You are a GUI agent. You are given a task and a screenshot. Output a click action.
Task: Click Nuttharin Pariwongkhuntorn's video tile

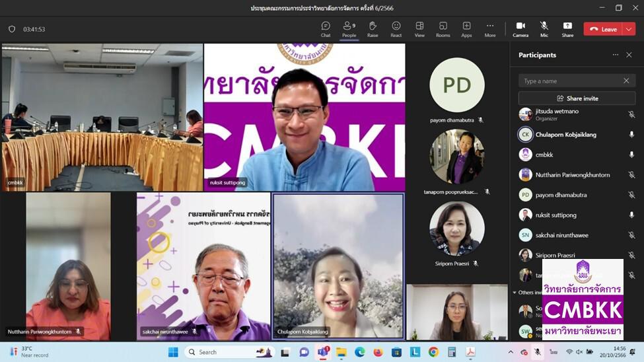[68, 266]
